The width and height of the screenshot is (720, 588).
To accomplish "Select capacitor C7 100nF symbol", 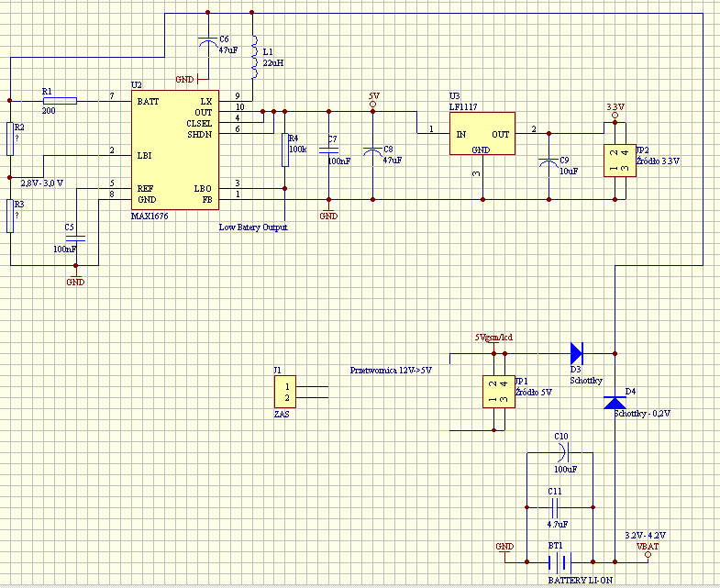I will coord(328,150).
